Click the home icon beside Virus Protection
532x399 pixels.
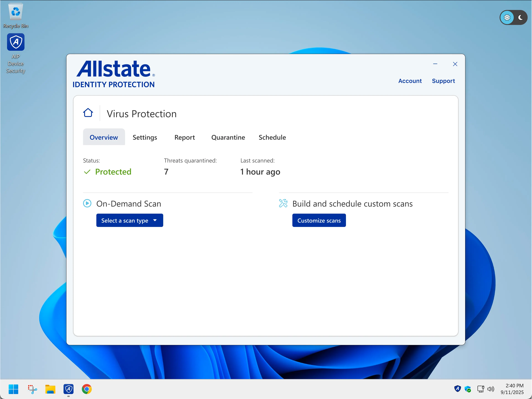(88, 112)
